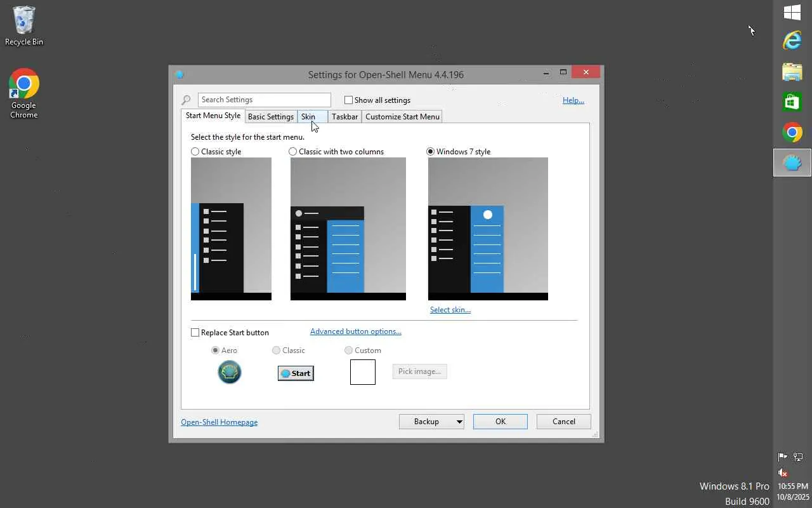Dismiss the dialog with Cancel
This screenshot has width=812, height=508.
[x=564, y=422]
